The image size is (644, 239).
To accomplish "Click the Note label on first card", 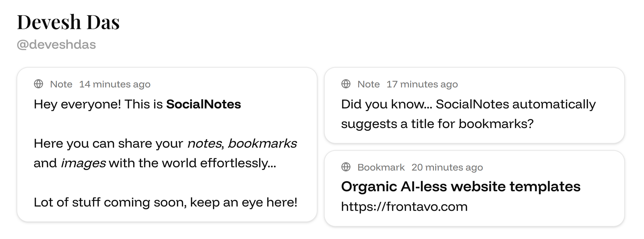I will [x=61, y=84].
